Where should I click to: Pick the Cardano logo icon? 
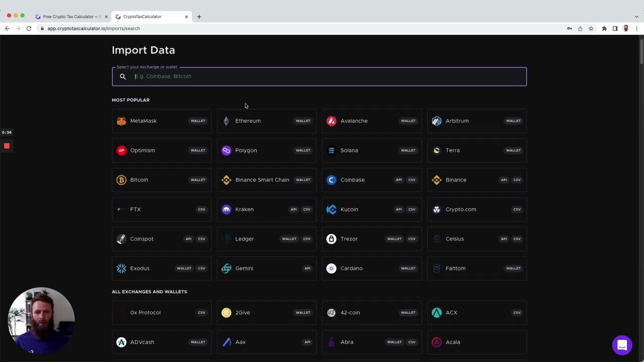pyautogui.click(x=332, y=268)
